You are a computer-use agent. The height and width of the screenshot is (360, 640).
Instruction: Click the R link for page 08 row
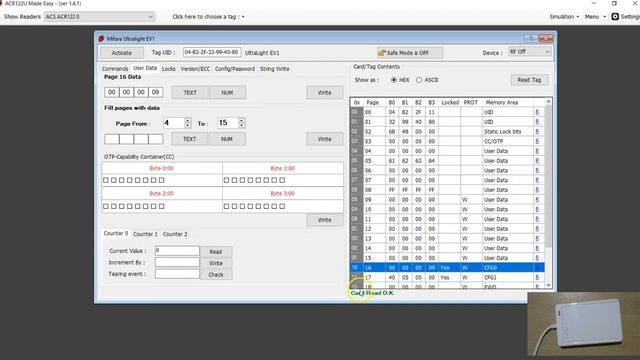pyautogui.click(x=537, y=190)
